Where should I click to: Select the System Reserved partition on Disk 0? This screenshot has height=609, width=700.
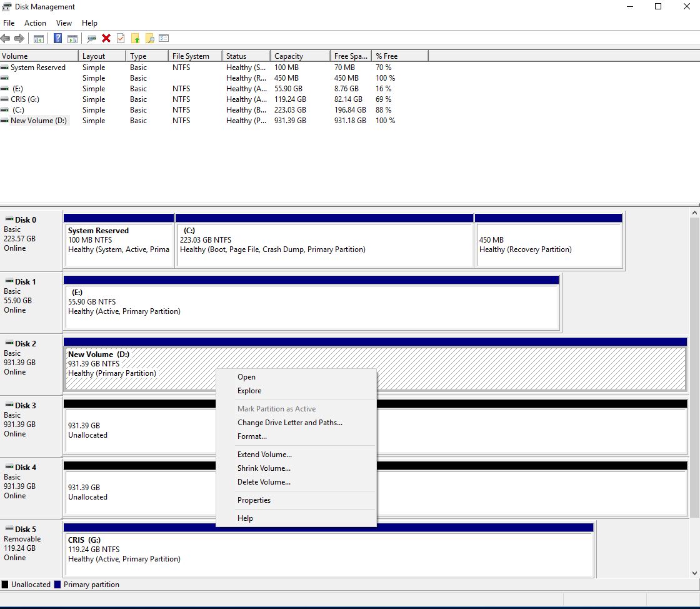(119, 241)
